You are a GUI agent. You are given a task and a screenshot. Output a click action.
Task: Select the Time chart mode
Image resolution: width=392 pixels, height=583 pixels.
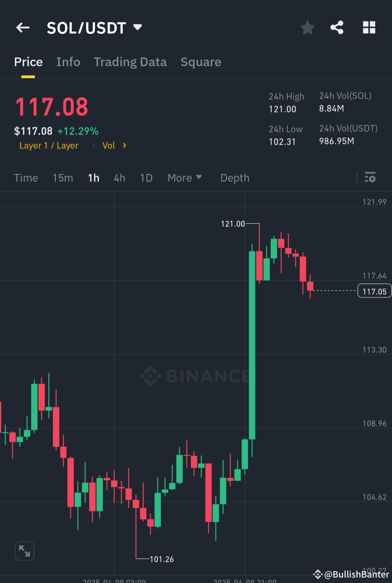[x=26, y=178]
